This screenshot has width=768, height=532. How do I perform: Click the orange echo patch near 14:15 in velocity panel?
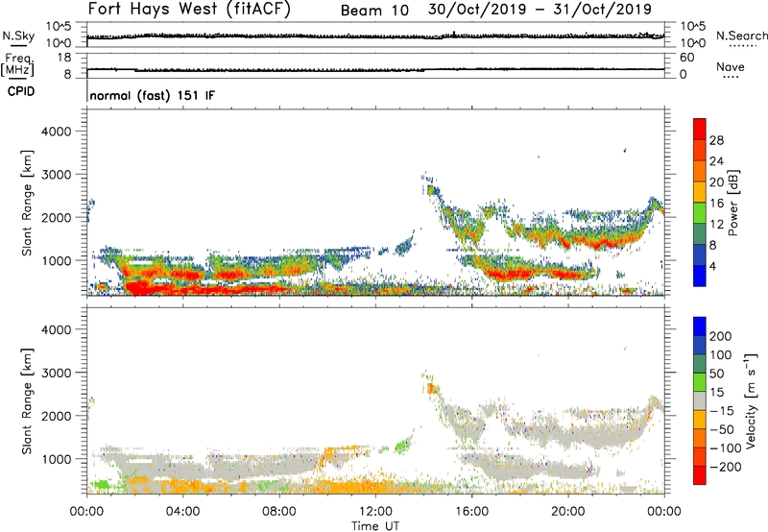(x=430, y=389)
